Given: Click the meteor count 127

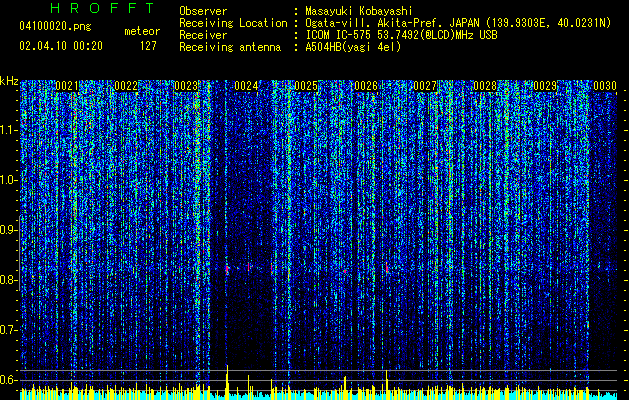Looking at the screenshot, I should [148, 46].
